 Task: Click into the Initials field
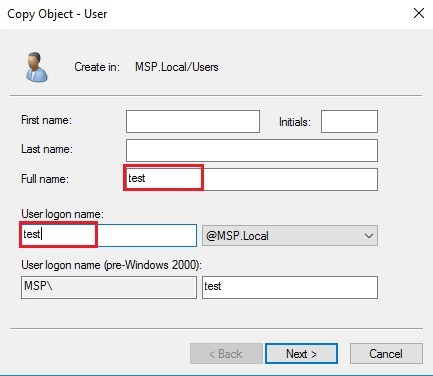(x=349, y=122)
